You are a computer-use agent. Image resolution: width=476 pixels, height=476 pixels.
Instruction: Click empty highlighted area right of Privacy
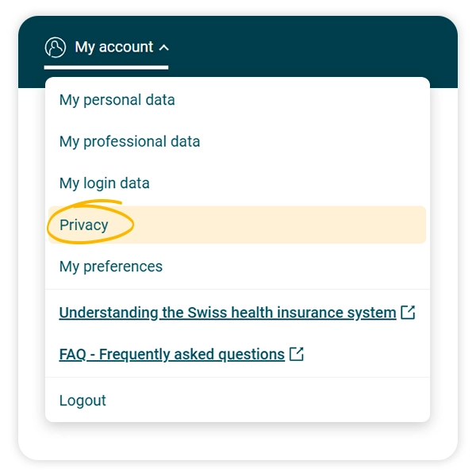click(x=301, y=225)
